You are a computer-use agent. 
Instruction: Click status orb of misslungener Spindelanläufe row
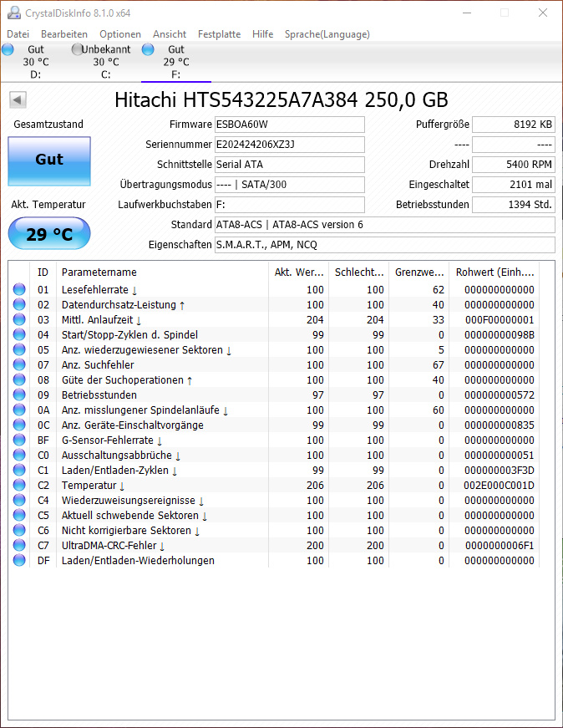coord(19,410)
